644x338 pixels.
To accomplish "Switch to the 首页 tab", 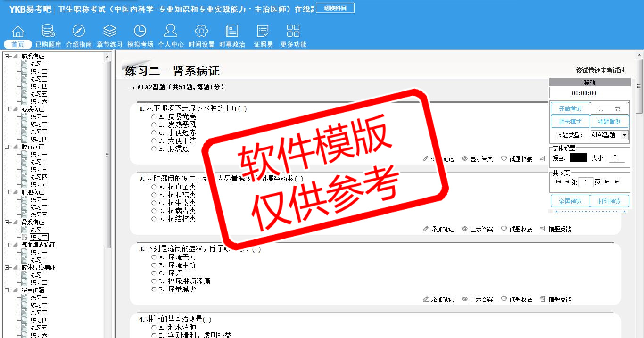I will (x=18, y=44).
